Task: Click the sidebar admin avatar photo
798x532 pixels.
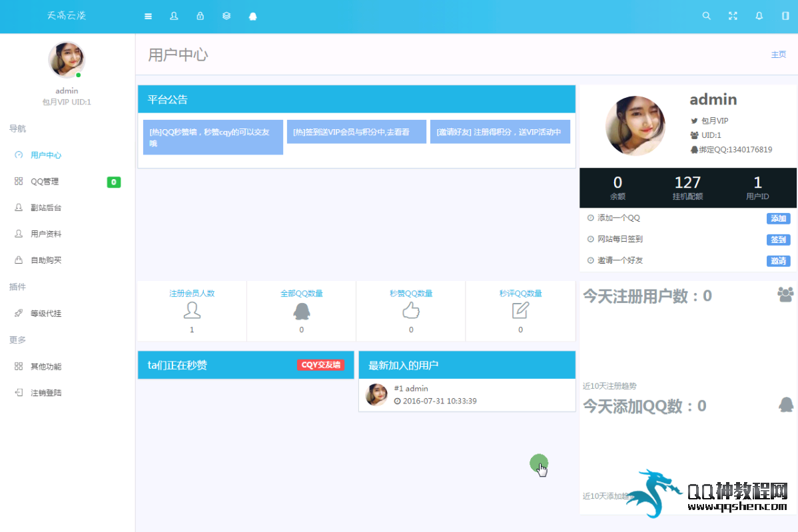Action: pyautogui.click(x=67, y=59)
